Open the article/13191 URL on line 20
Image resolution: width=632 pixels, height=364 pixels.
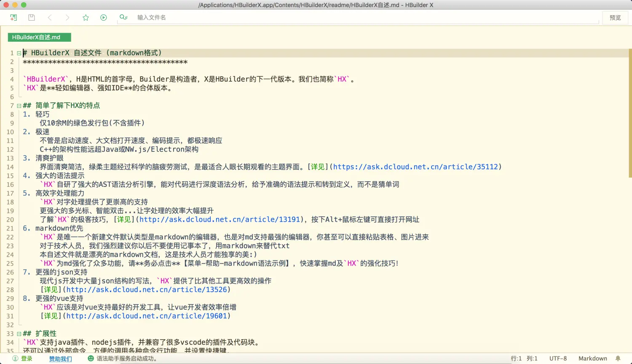(x=220, y=220)
